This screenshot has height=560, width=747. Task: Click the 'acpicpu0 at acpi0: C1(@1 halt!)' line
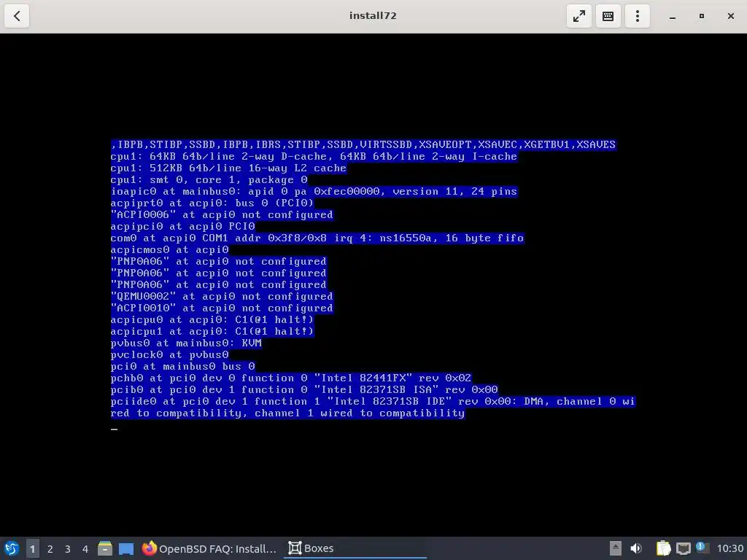coord(212,319)
